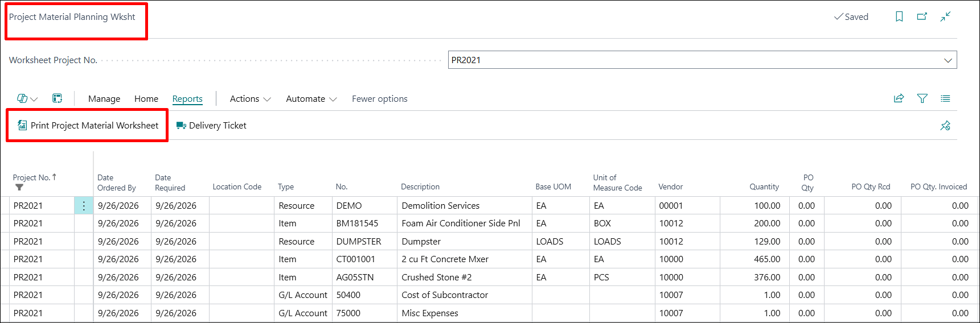Click the Delivery Ticket truck icon
The width and height of the screenshot is (980, 323).
[181, 126]
